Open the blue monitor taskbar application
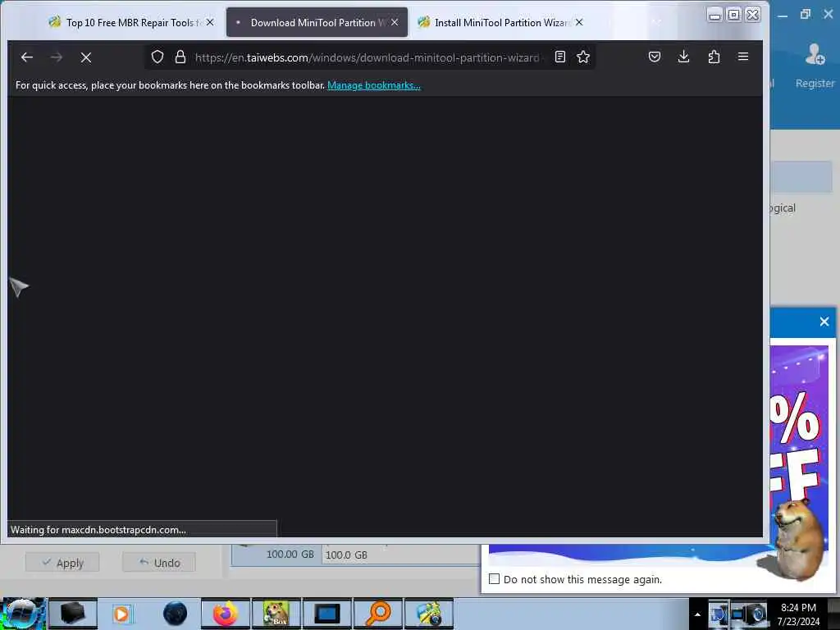Screen dimensions: 840x630 [326, 614]
